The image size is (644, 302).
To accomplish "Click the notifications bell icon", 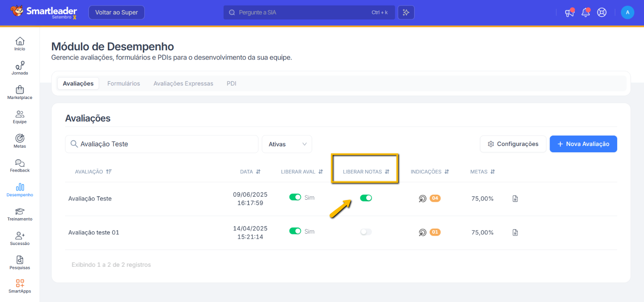I will tap(585, 13).
